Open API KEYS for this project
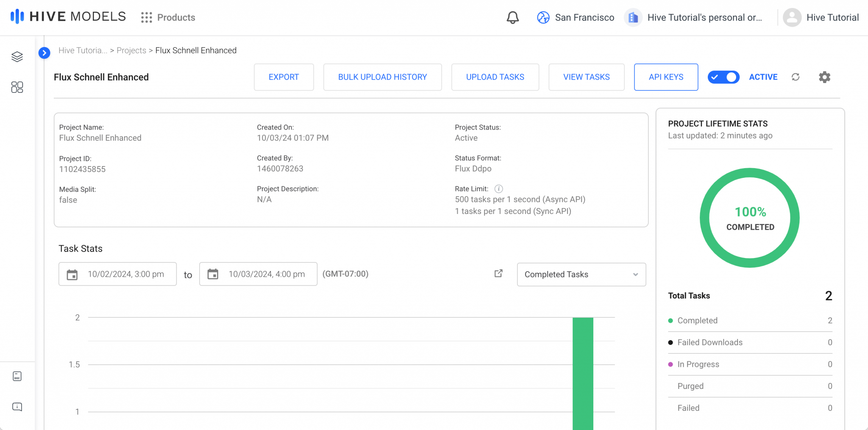This screenshot has width=868, height=430. 666,77
